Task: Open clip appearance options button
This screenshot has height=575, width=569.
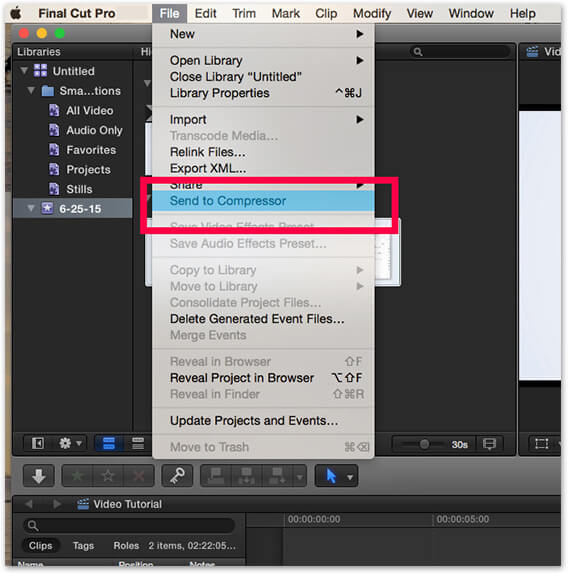Action: point(489,444)
